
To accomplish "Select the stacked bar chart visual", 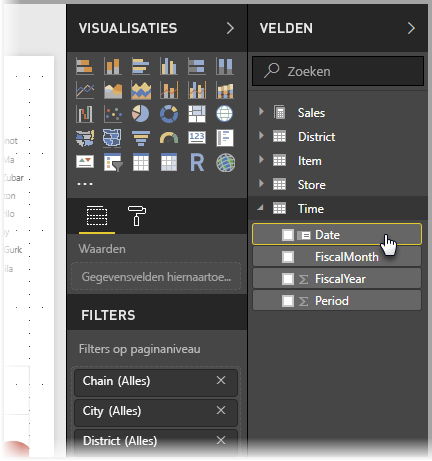I will (85, 66).
